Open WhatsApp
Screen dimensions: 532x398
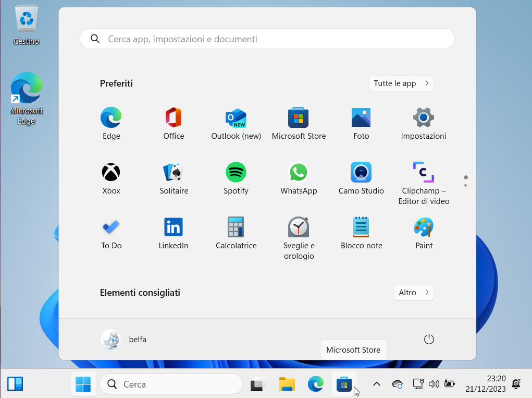[299, 178]
